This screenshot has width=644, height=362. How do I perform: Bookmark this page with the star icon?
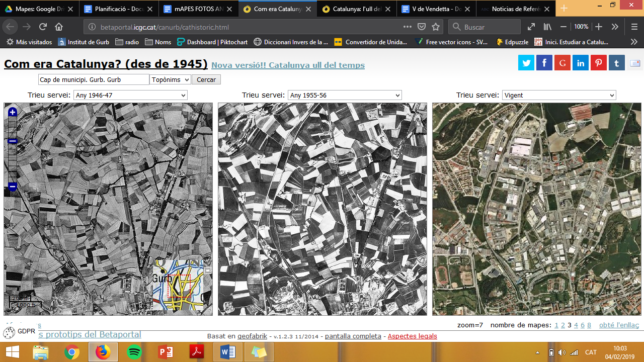pyautogui.click(x=436, y=27)
